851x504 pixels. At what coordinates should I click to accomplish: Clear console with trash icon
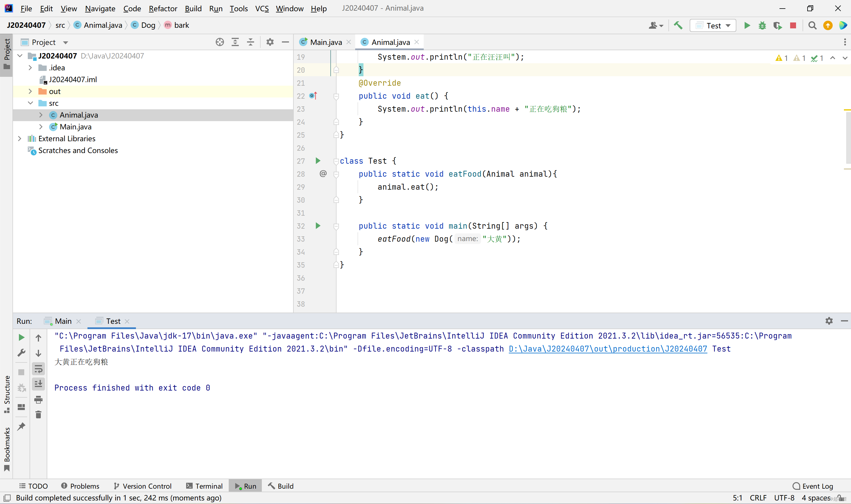(38, 415)
